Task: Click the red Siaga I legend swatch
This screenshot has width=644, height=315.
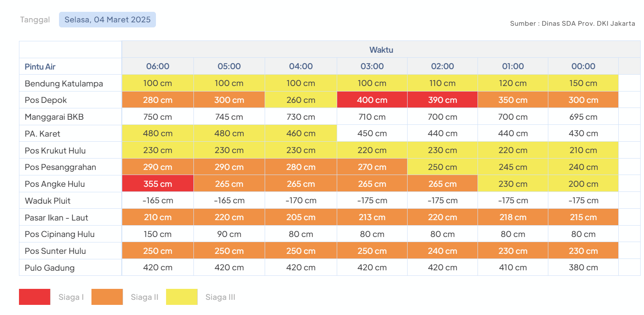Action: coord(35,297)
